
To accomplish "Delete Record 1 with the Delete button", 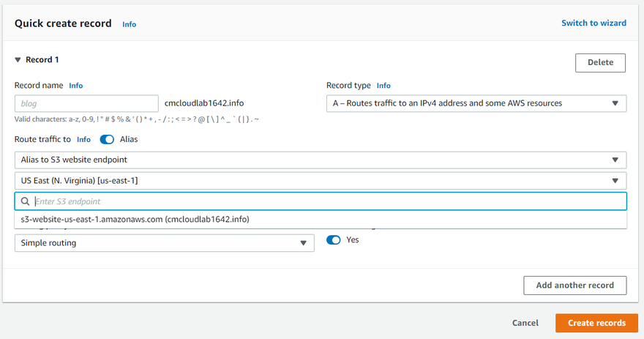I will (x=600, y=62).
